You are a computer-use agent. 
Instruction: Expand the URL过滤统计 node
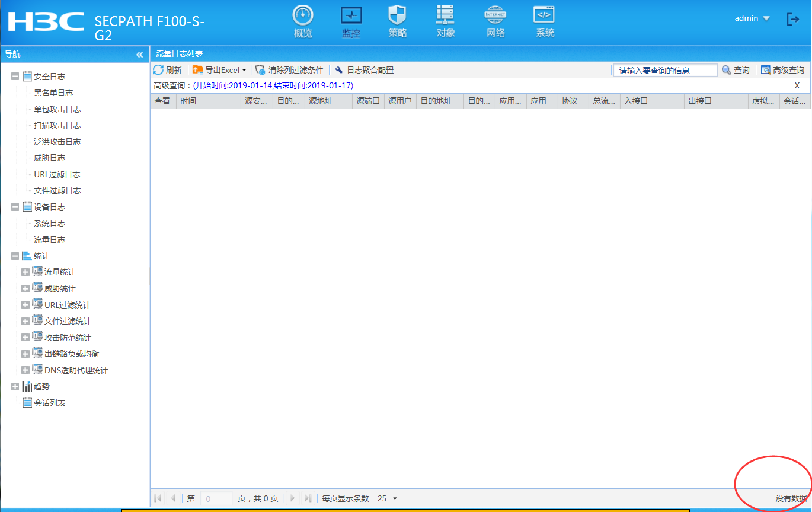pos(25,305)
